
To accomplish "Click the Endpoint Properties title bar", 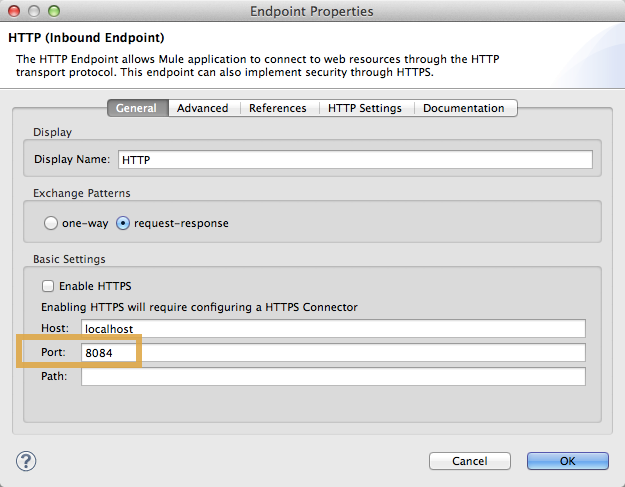I will (312, 12).
